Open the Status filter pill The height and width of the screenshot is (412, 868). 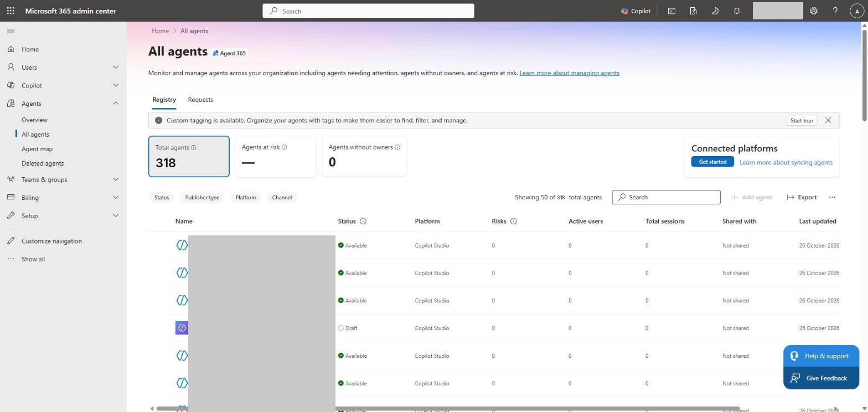pyautogui.click(x=162, y=198)
